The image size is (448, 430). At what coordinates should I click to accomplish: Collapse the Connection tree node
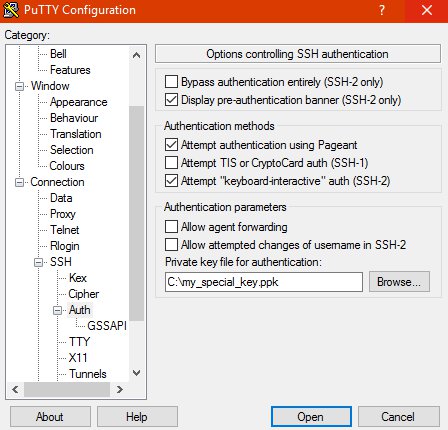[19, 182]
